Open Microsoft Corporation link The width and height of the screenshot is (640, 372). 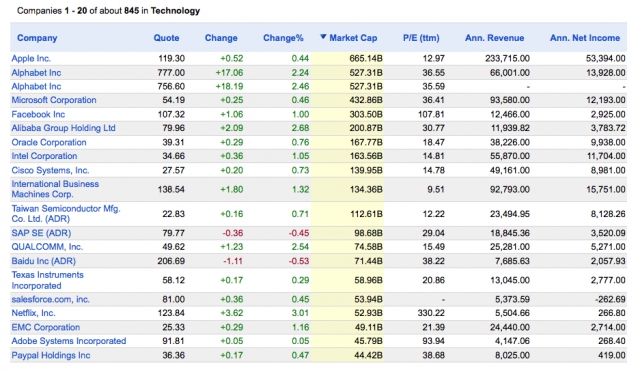(x=54, y=100)
